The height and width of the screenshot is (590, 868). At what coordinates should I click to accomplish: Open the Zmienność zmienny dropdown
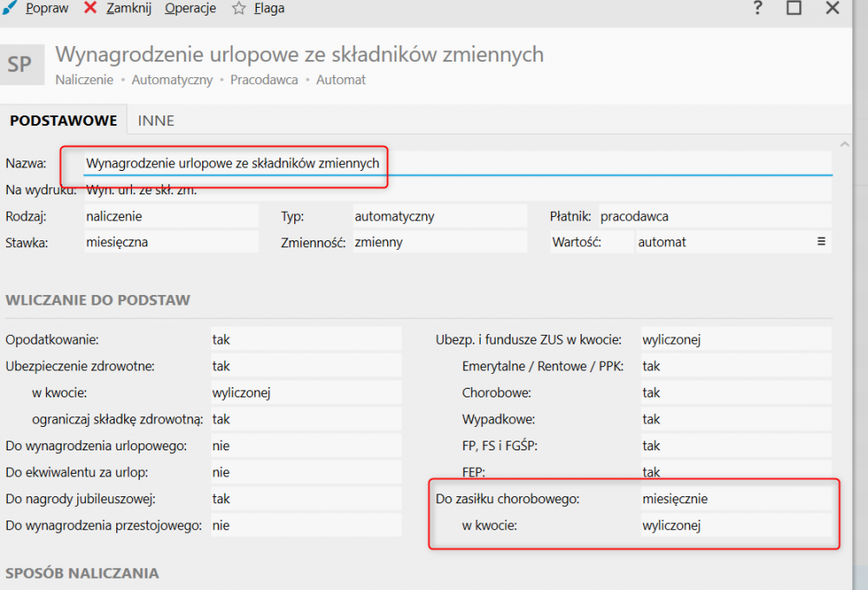pos(438,242)
